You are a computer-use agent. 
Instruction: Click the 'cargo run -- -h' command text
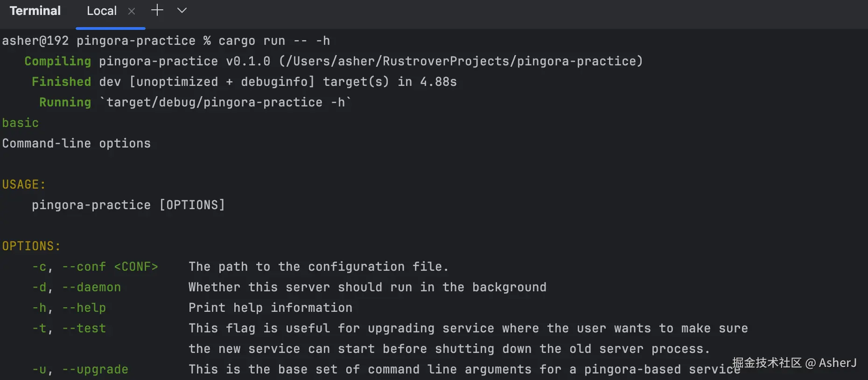coord(274,41)
